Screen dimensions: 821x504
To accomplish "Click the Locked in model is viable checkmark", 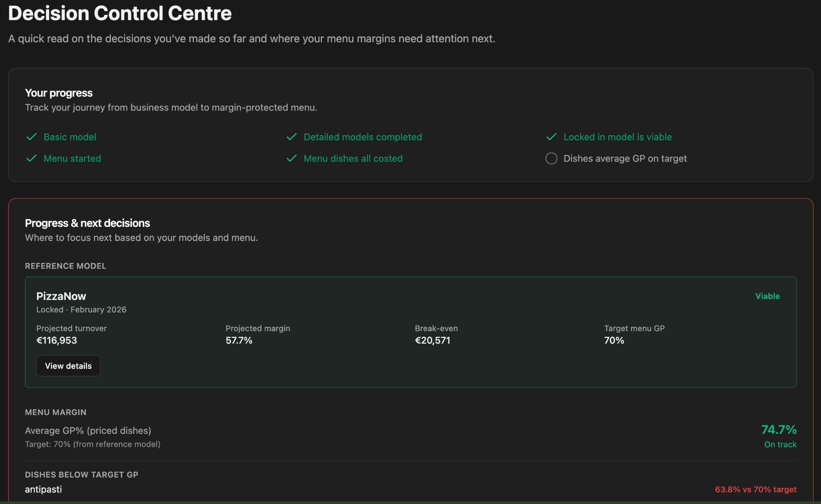I will [x=552, y=137].
